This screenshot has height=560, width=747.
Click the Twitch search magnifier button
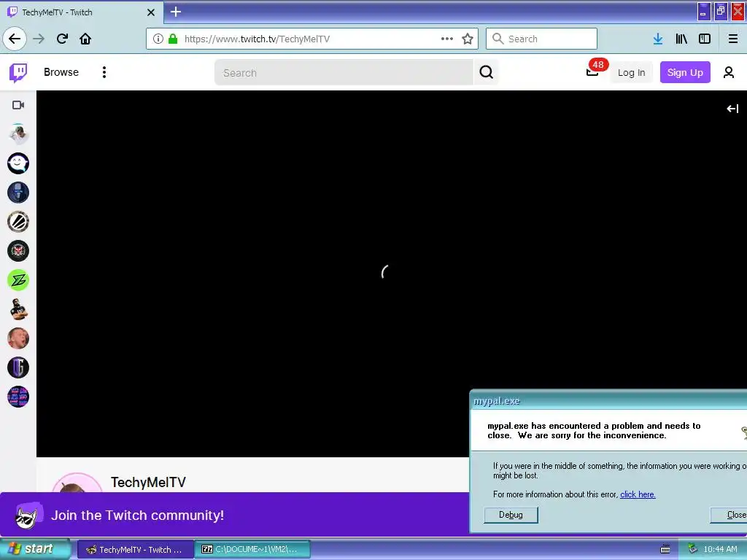(x=486, y=72)
